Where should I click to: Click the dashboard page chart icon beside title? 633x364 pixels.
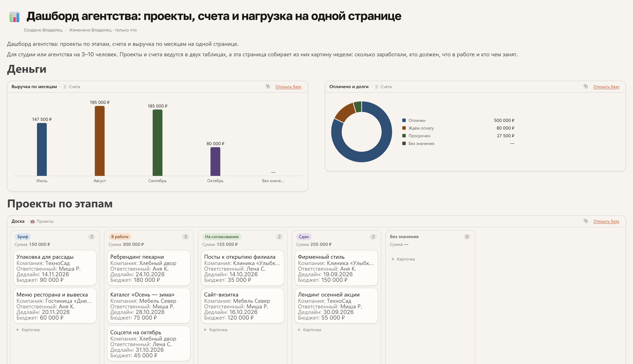pyautogui.click(x=14, y=17)
